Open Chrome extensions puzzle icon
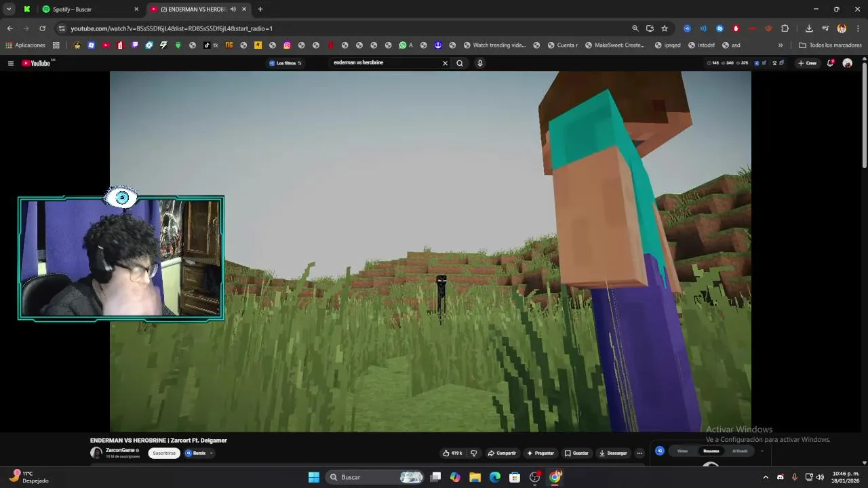This screenshot has height=488, width=868. point(785,28)
